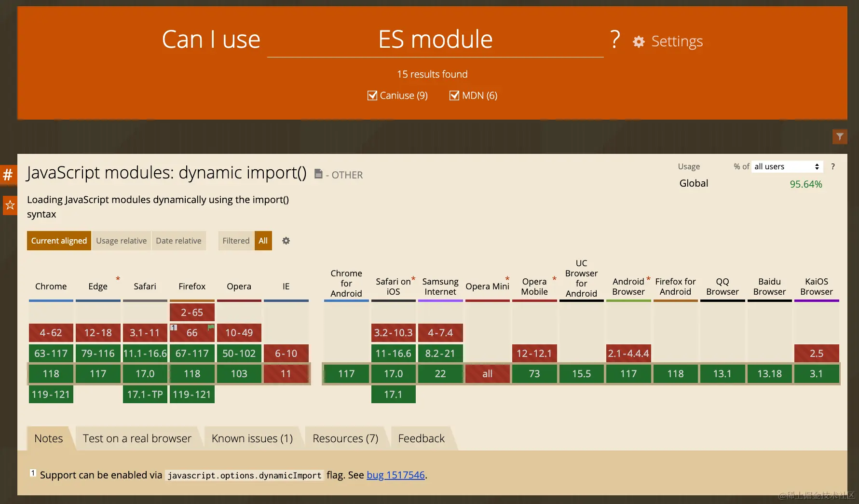Focus the ES module search field
Viewport: 859px width, 504px height.
point(435,40)
